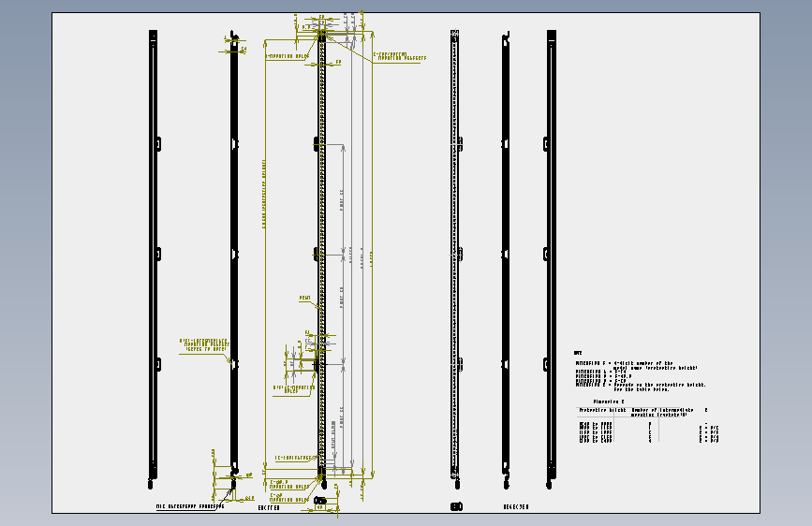Click the end-view symbol below the receiver view
Viewport: 812px width, 526px height.
[456, 507]
